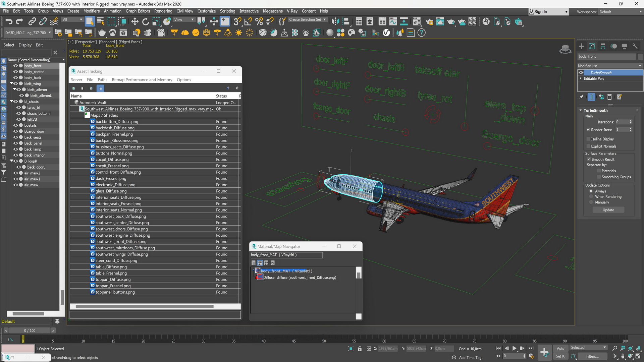Viewport: 644px width, 362px height.
Task: Toggle TurboSmooth modifier eye icon
Action: (x=581, y=73)
